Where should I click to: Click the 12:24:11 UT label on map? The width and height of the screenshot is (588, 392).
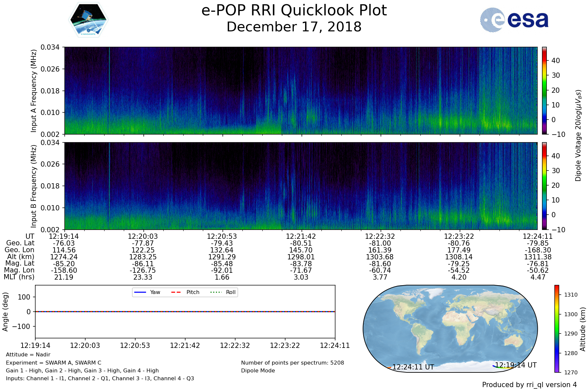pos(413,367)
